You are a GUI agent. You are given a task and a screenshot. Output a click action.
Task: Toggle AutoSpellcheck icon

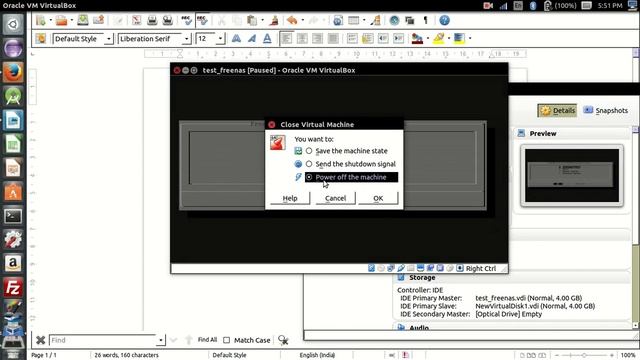click(x=202, y=20)
